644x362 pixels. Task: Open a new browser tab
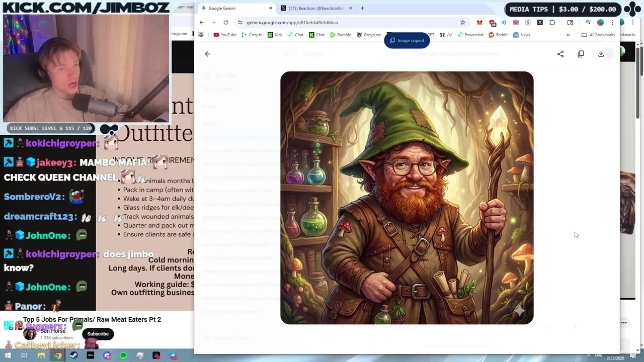tap(362, 8)
